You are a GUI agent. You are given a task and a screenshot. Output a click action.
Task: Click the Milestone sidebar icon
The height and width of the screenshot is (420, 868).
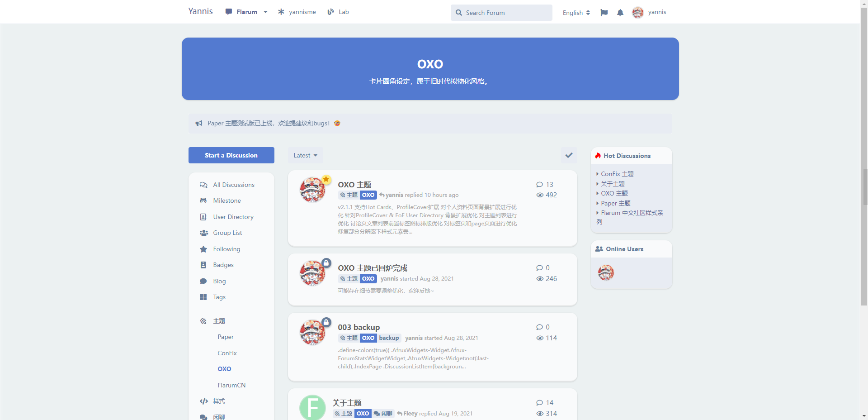click(x=203, y=200)
